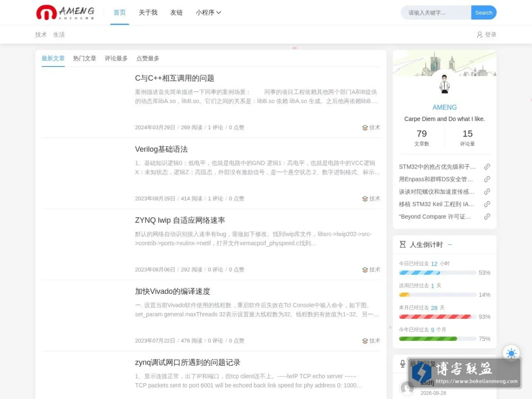Click link icon beside 谈谈对陀螺仪 entry

point(487,192)
